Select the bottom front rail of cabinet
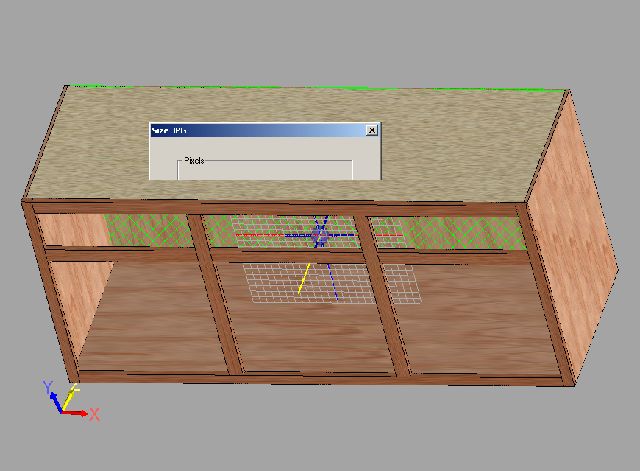This screenshot has width=640, height=471. pos(320,379)
